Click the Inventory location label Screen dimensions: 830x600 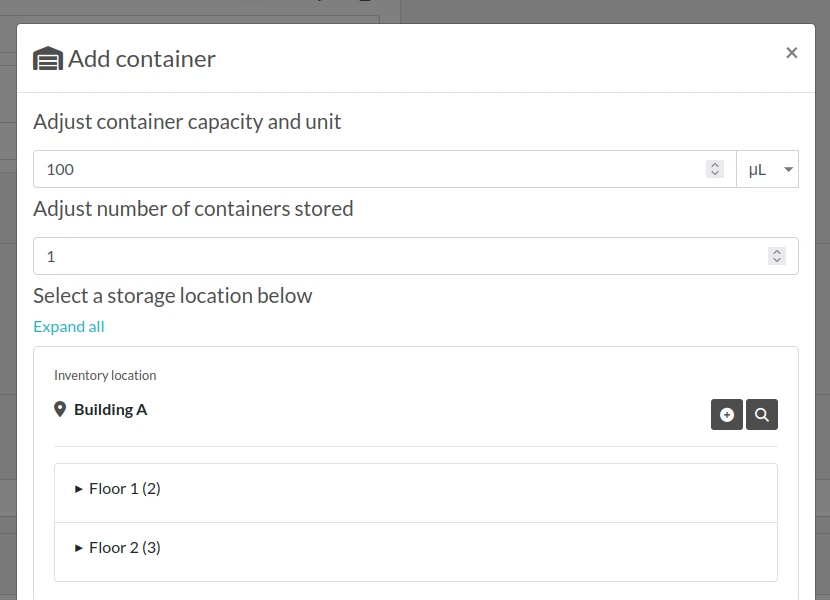pos(105,375)
